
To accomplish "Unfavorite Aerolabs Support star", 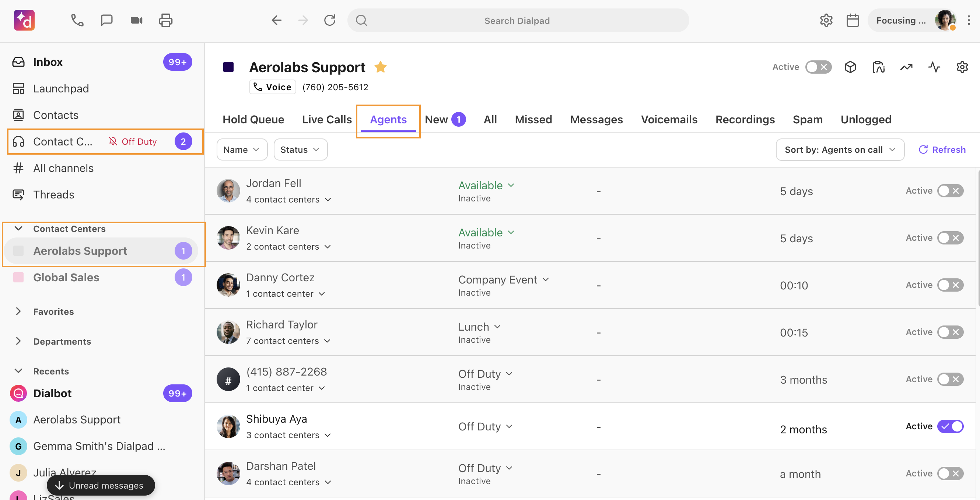I will click(381, 67).
